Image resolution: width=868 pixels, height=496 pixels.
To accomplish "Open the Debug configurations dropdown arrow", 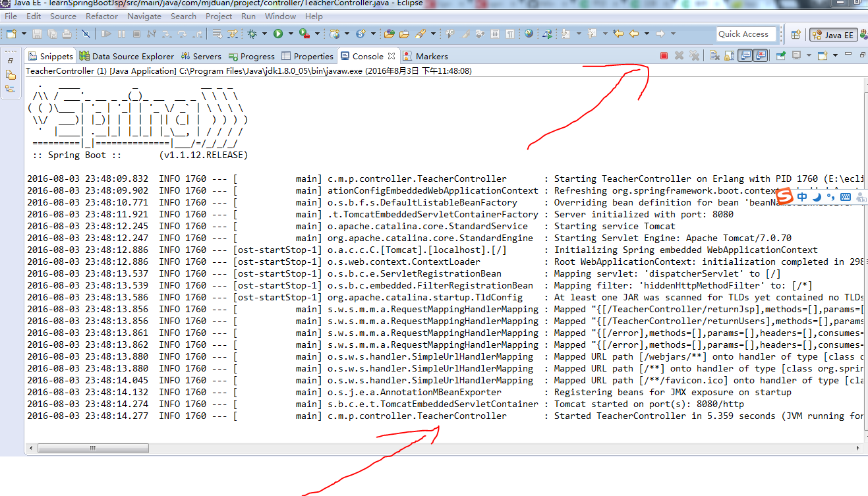I will coord(264,34).
